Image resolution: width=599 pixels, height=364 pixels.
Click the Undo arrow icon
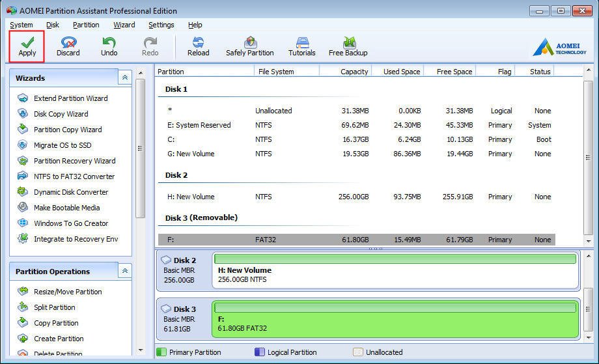(109, 42)
